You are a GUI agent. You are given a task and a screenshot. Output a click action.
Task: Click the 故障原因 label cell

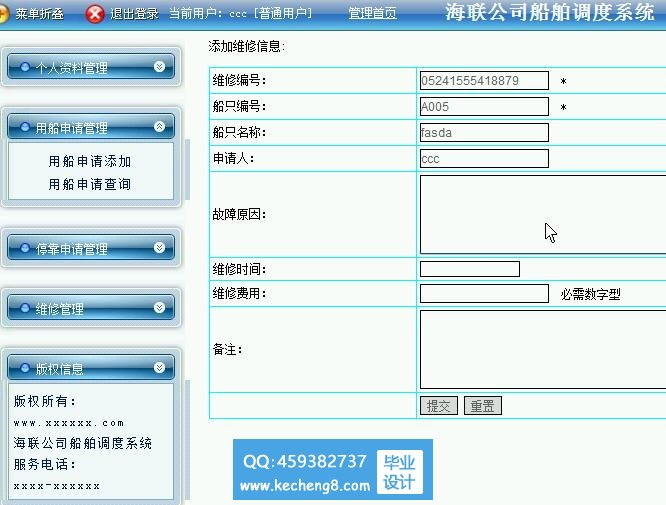coord(313,214)
